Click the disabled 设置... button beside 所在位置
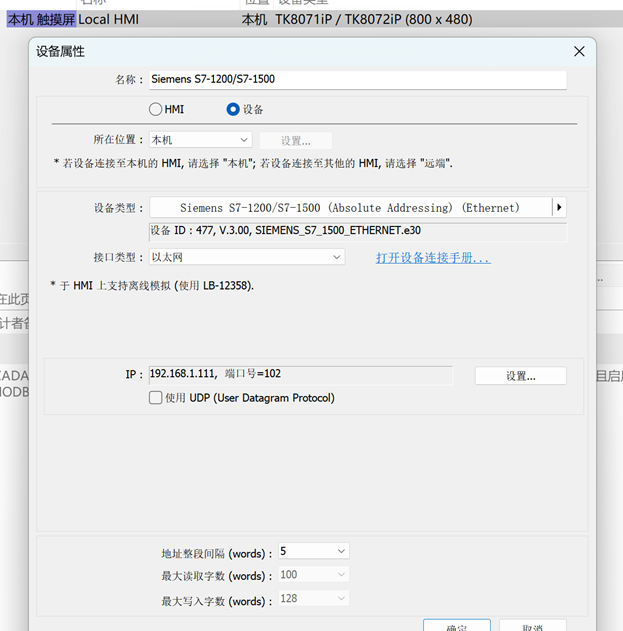Screen dimensions: 623x631 (x=295, y=141)
